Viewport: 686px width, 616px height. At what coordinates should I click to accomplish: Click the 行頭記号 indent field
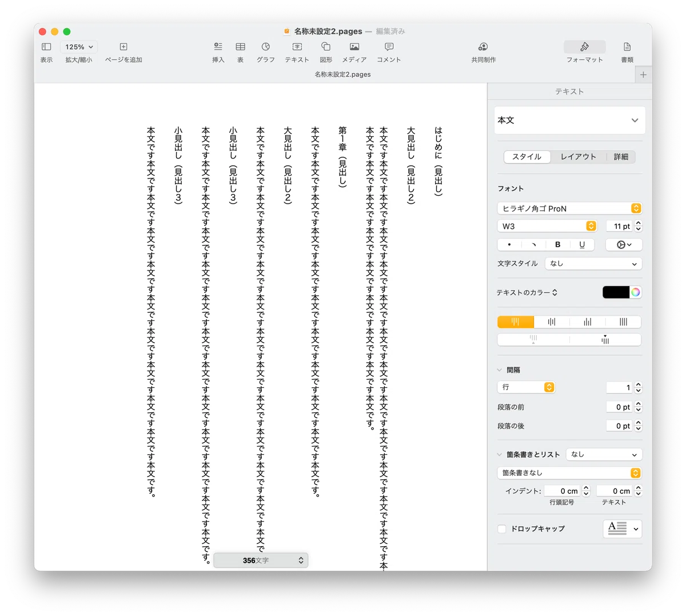[x=562, y=491]
